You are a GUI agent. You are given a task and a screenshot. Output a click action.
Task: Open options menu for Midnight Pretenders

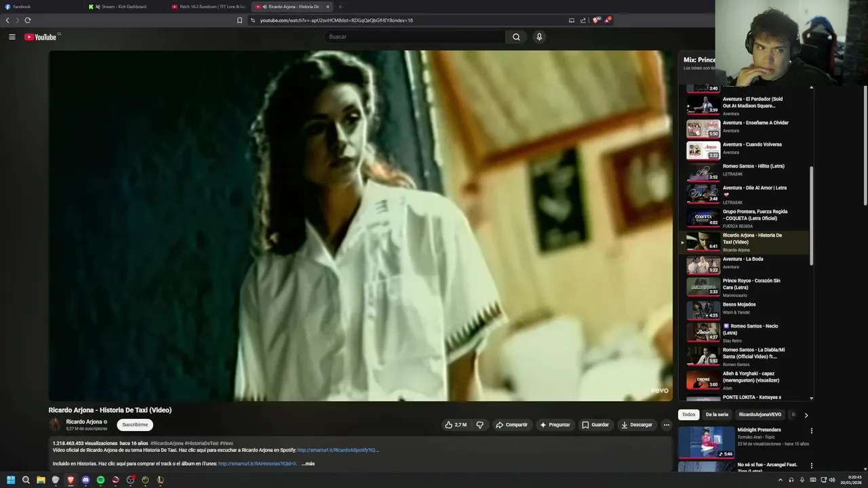click(x=811, y=430)
